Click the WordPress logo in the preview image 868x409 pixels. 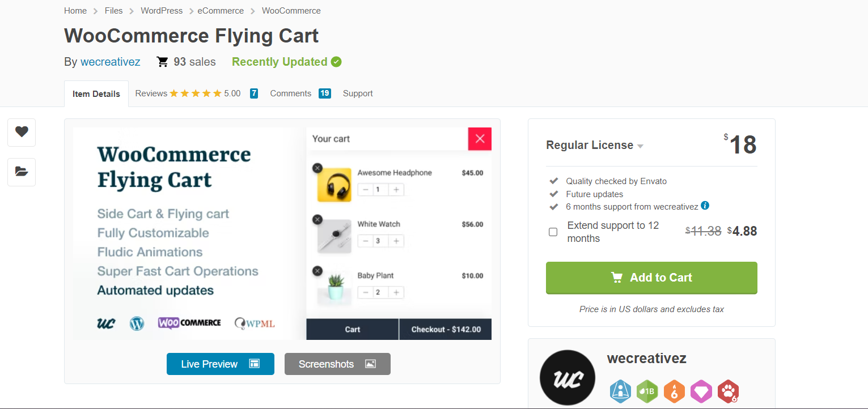137,323
